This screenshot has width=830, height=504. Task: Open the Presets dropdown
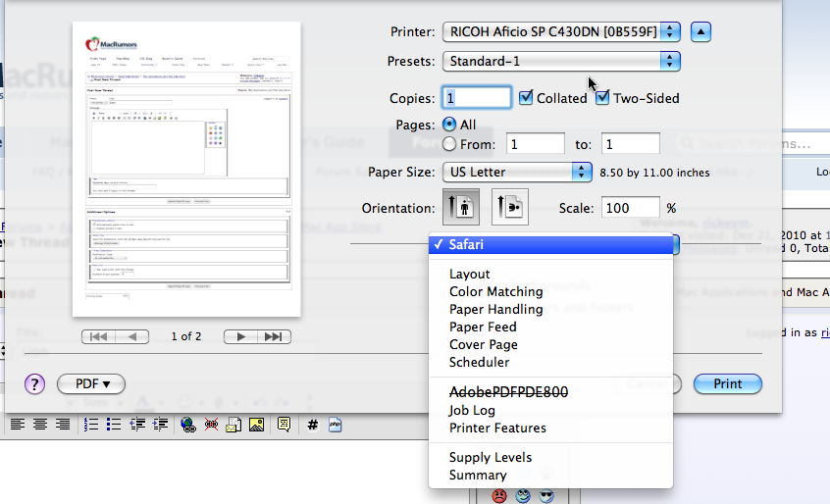coord(561,62)
